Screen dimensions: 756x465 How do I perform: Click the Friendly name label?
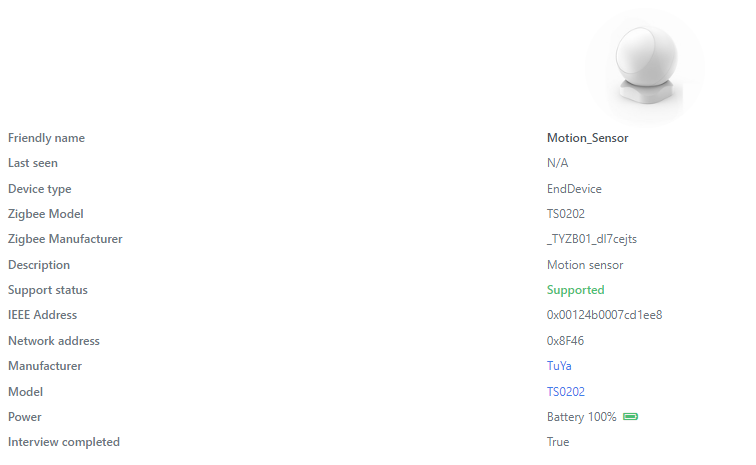coord(46,138)
